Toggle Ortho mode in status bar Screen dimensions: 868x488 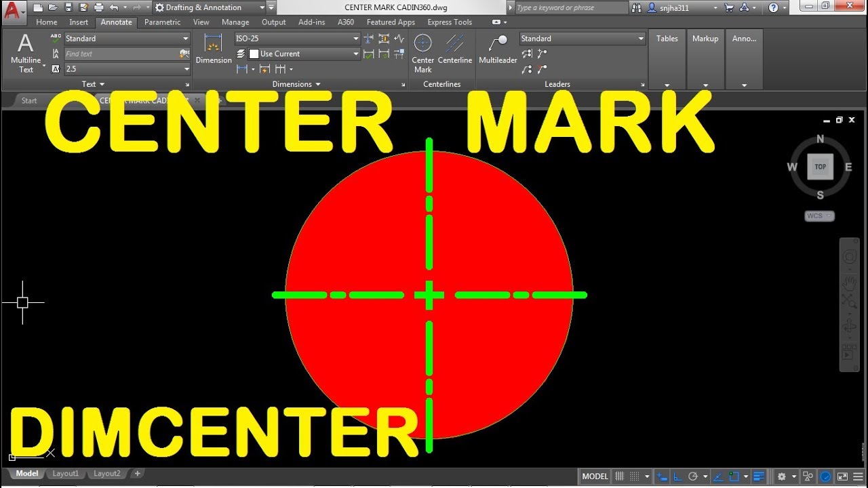pos(678,476)
